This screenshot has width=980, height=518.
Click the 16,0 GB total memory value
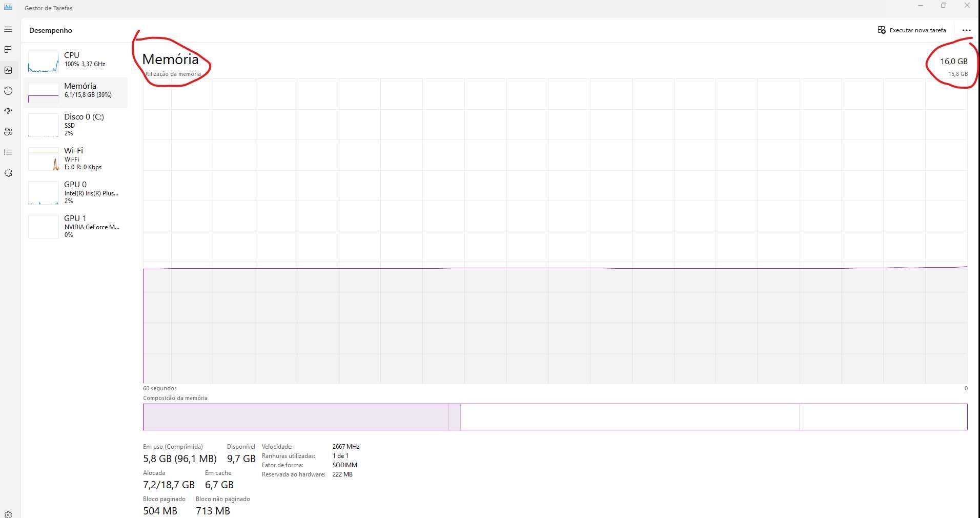(954, 61)
